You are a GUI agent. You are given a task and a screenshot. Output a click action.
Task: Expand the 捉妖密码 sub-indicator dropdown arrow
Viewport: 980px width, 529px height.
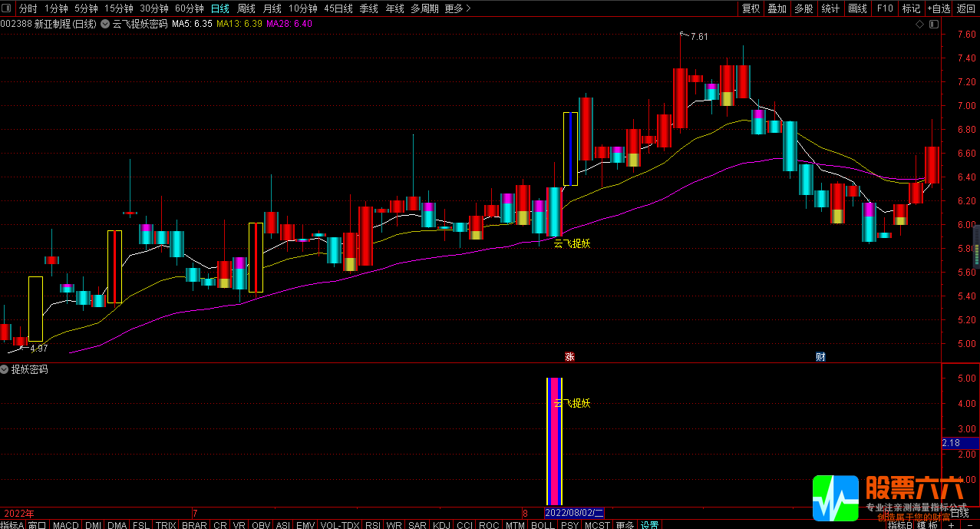(5, 369)
